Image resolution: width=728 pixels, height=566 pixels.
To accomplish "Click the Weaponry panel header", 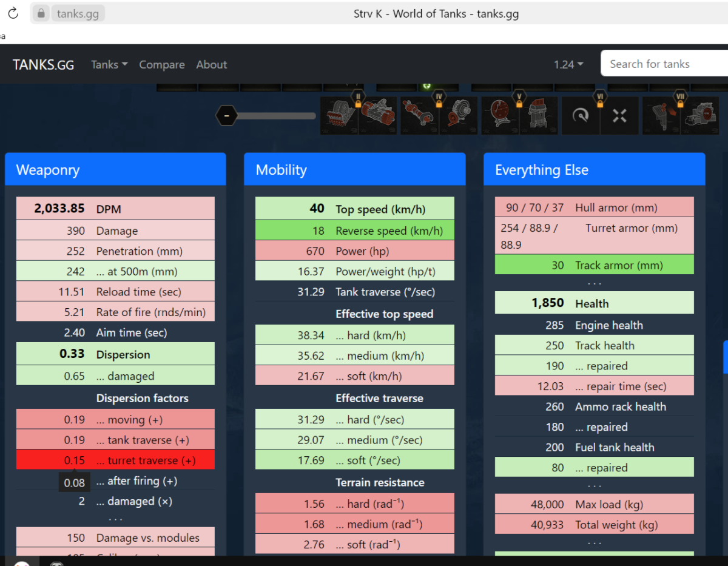I will (x=115, y=169).
